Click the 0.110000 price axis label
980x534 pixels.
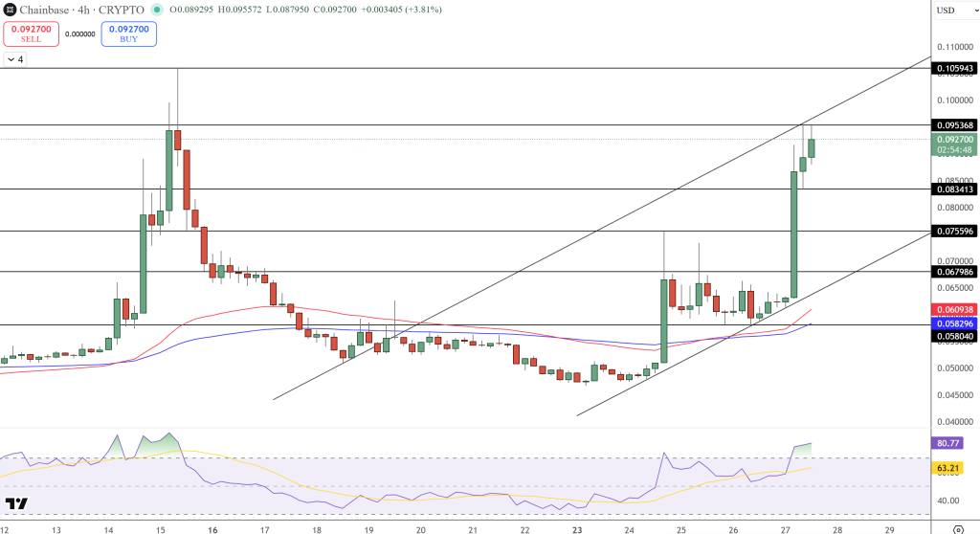tap(955, 47)
